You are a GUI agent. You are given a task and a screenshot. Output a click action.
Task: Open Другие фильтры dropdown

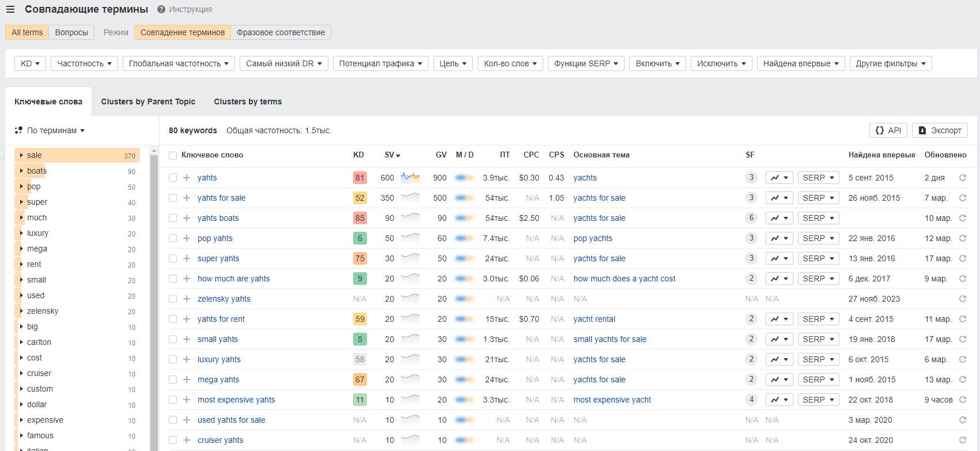[891, 63]
